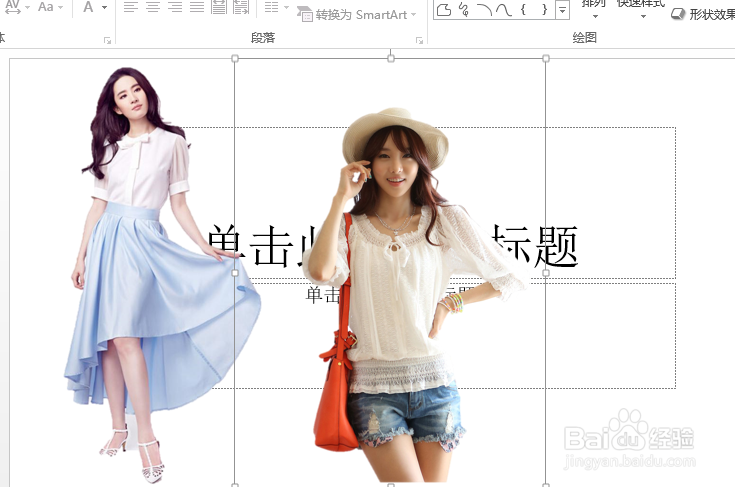Image resolution: width=735 pixels, height=487 pixels.
Task: Click left-middle sizing handle of selected picture
Action: pyautogui.click(x=235, y=272)
